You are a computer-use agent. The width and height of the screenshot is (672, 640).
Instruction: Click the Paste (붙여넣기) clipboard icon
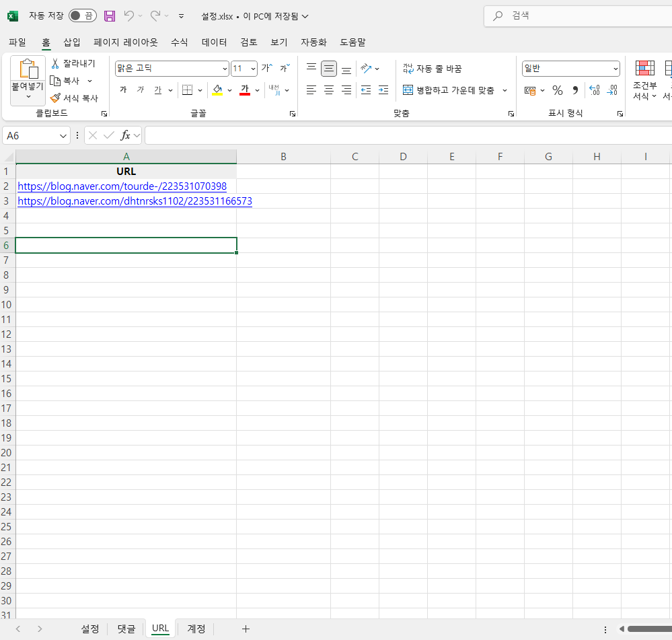pyautogui.click(x=28, y=69)
